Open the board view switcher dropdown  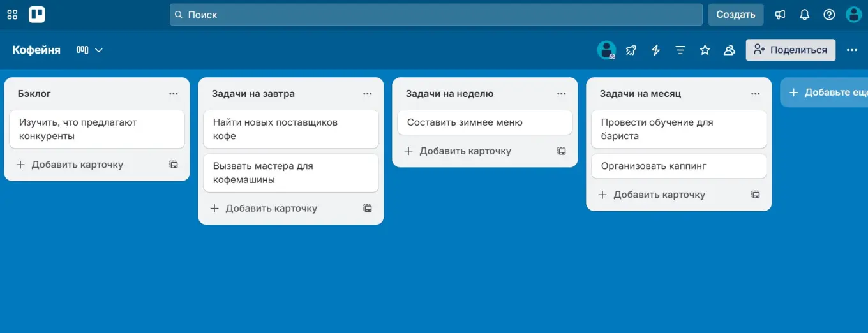[x=89, y=50]
